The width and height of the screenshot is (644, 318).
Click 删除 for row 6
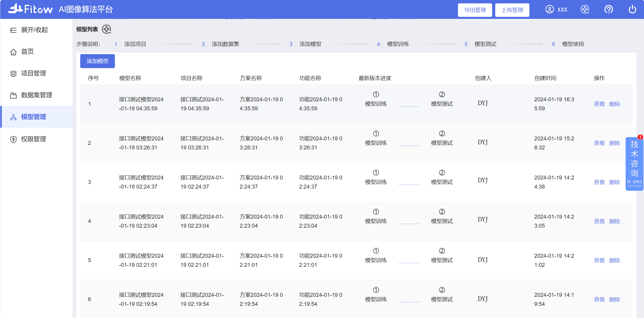coord(615,299)
